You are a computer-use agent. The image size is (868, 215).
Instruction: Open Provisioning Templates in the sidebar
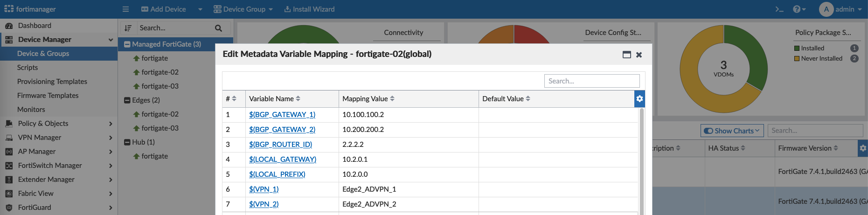click(52, 82)
